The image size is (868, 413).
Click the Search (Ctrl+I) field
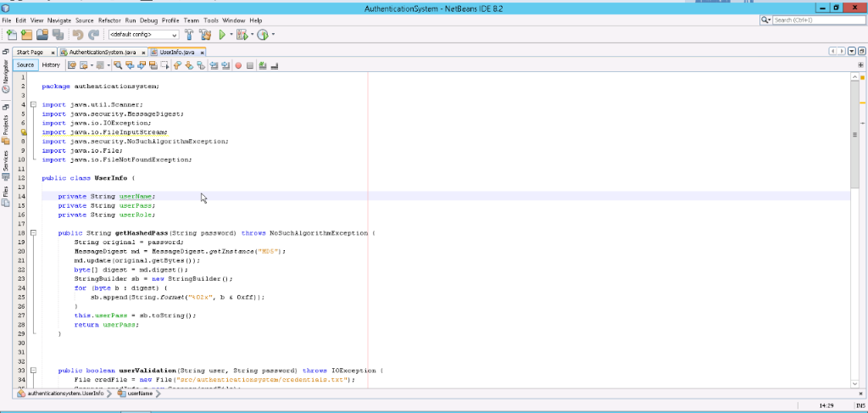819,20
